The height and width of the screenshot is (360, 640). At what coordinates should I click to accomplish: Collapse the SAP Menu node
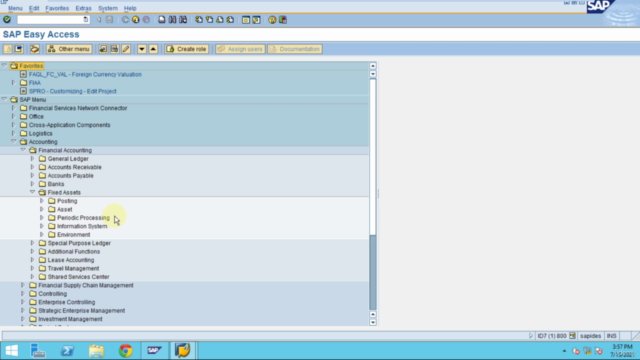tap(4, 99)
